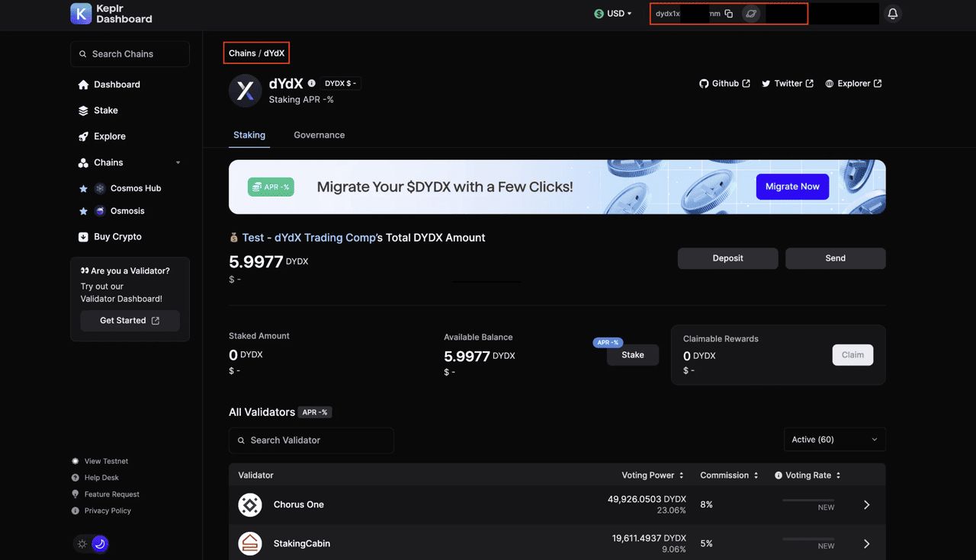This screenshot has height=560, width=976.
Task: Click the Explorer globe icon
Action: point(830,84)
